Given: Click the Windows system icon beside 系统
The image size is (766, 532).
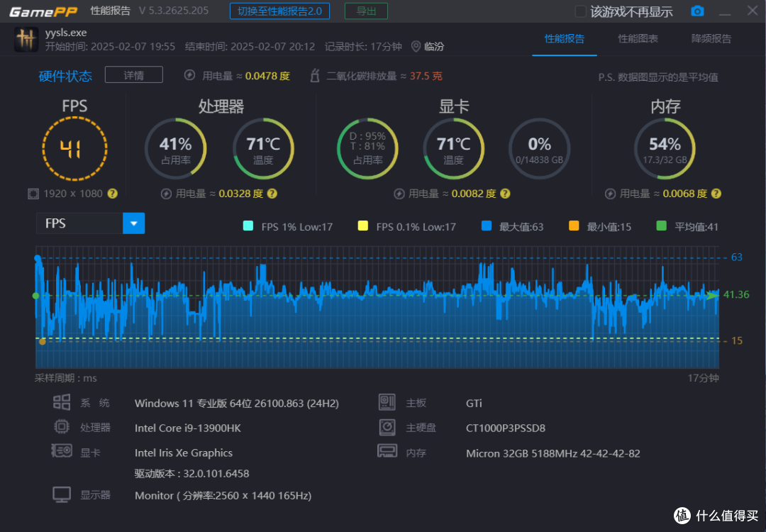Looking at the screenshot, I should pyautogui.click(x=62, y=402).
